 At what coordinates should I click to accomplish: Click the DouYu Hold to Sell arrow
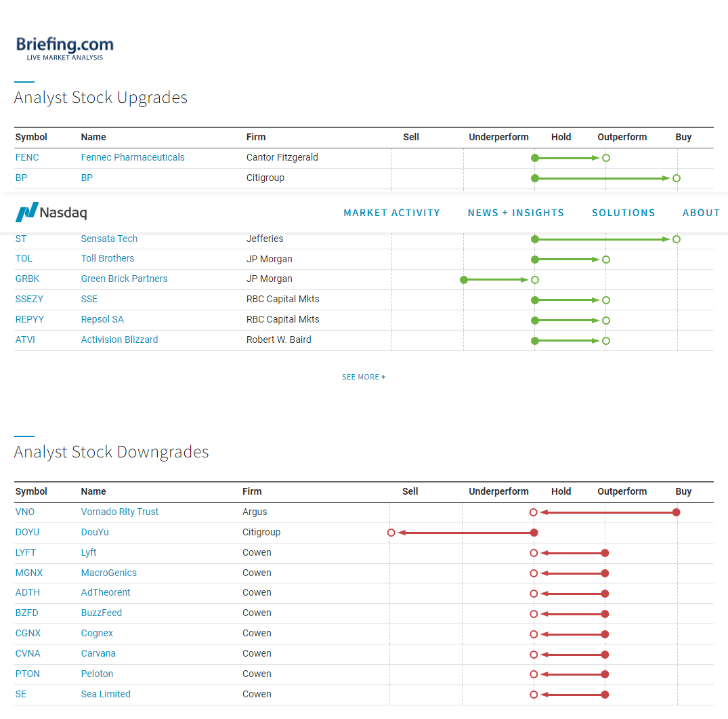[463, 533]
